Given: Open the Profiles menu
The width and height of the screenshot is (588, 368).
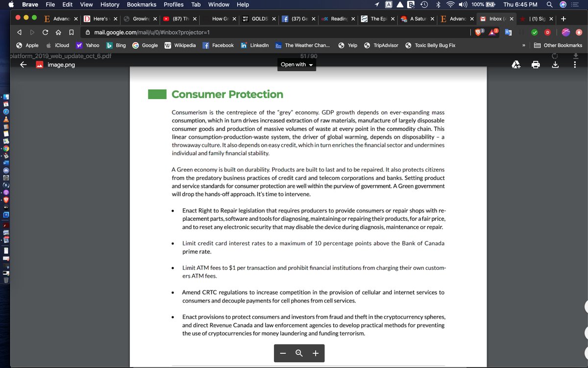Looking at the screenshot, I should coord(173,4).
